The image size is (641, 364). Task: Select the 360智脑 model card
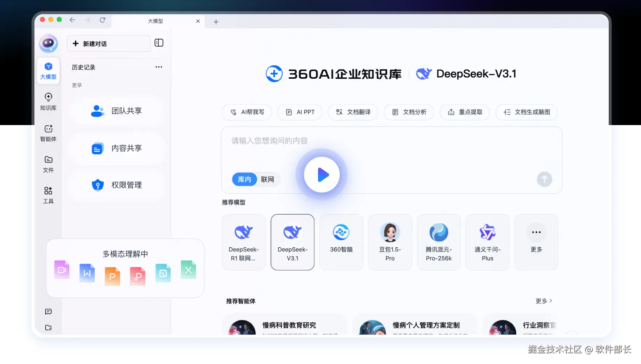tap(341, 242)
